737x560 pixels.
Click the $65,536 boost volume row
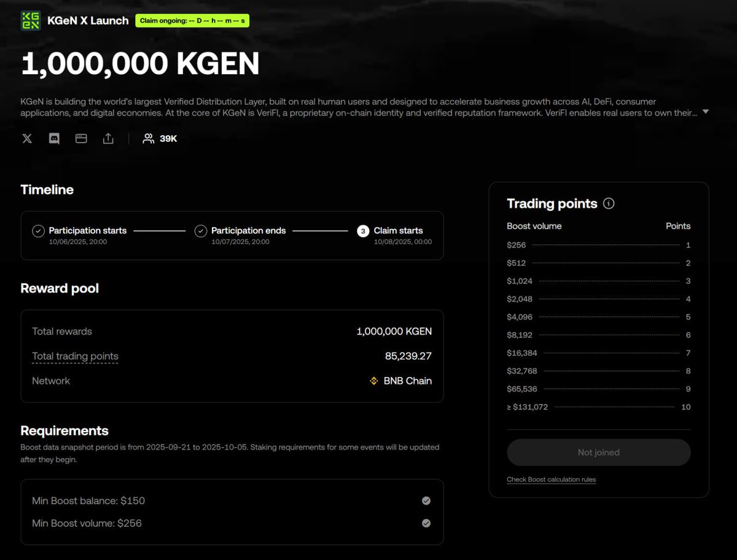point(599,389)
